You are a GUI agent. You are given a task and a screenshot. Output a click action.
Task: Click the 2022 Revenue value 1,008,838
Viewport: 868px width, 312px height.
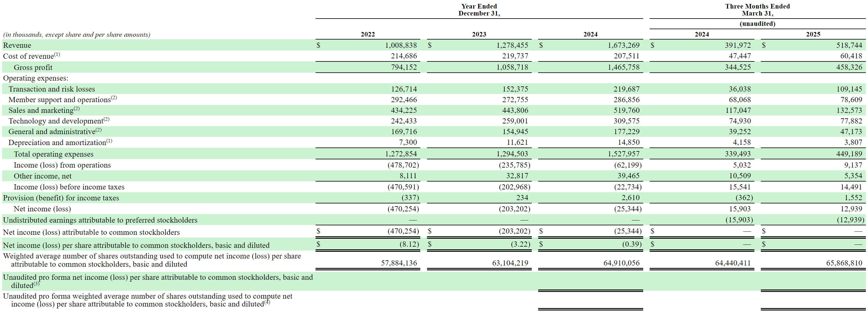401,45
